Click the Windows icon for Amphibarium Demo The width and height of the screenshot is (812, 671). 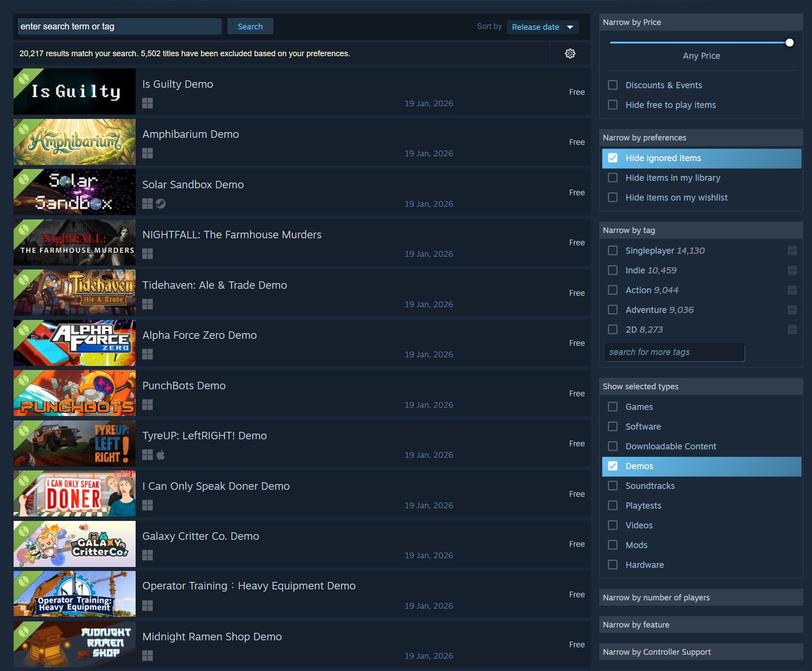[147, 153]
